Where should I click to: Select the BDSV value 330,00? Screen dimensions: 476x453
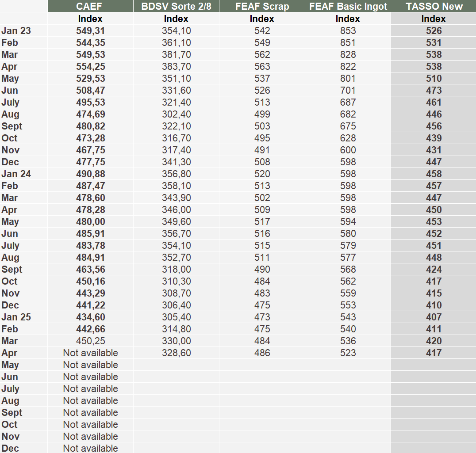tap(177, 341)
